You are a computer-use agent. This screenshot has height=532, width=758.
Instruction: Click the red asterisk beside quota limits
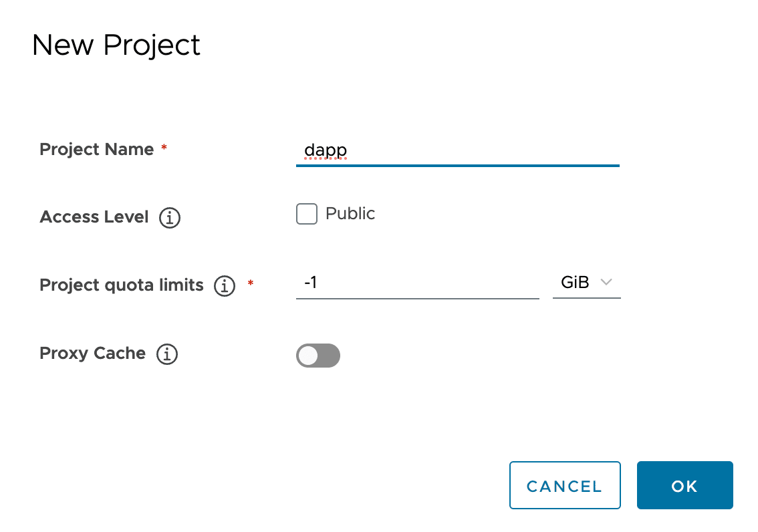click(251, 284)
